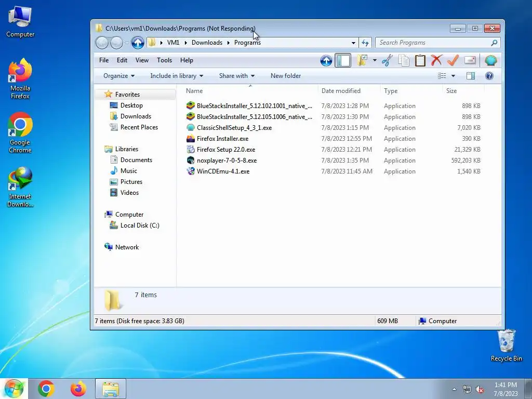Click the Paste clipboard icon
The width and height of the screenshot is (532, 399).
point(420,60)
